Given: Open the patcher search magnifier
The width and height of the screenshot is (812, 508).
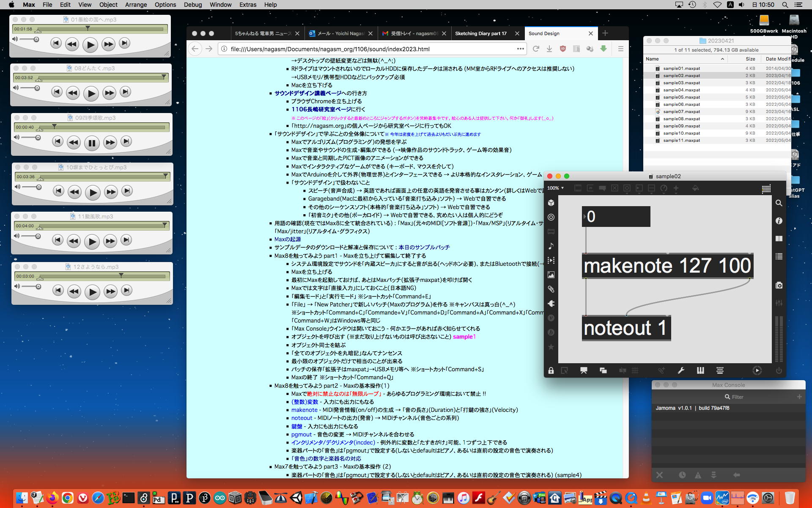Looking at the screenshot, I should click(779, 203).
